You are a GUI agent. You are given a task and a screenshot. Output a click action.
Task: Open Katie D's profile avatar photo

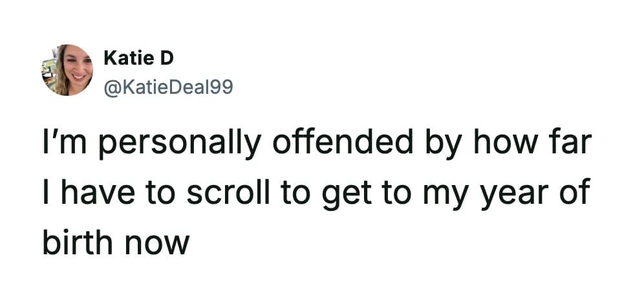67,70
